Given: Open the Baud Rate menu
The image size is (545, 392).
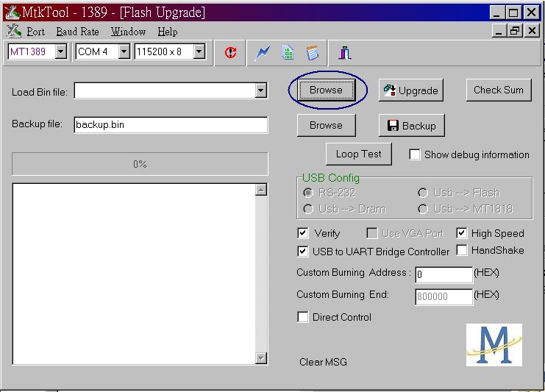Looking at the screenshot, I should click(x=77, y=32).
